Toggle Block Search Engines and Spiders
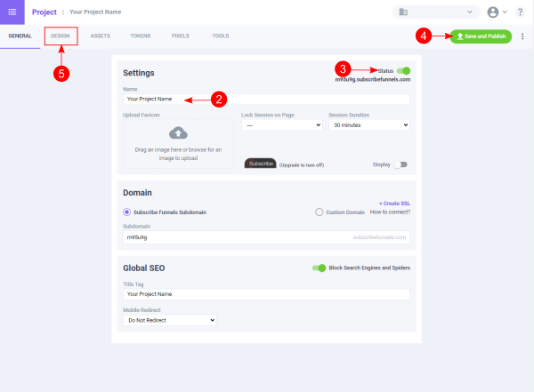Screen dimensions: 534x392 (319, 268)
